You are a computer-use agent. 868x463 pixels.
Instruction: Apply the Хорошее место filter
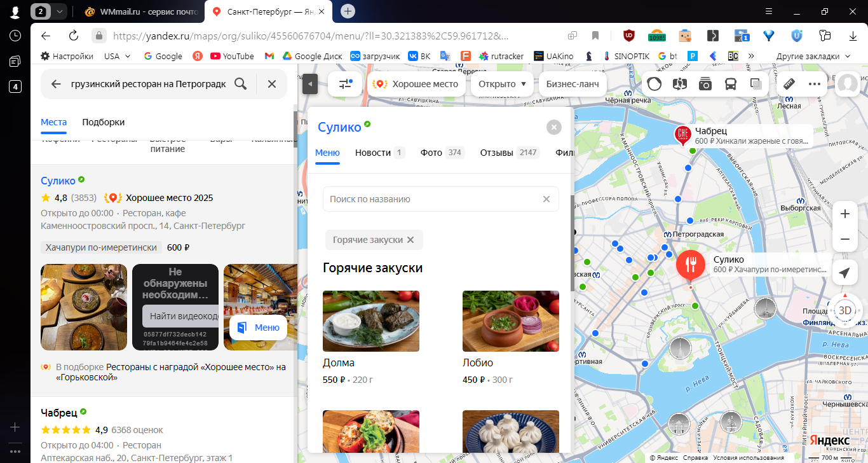click(417, 84)
